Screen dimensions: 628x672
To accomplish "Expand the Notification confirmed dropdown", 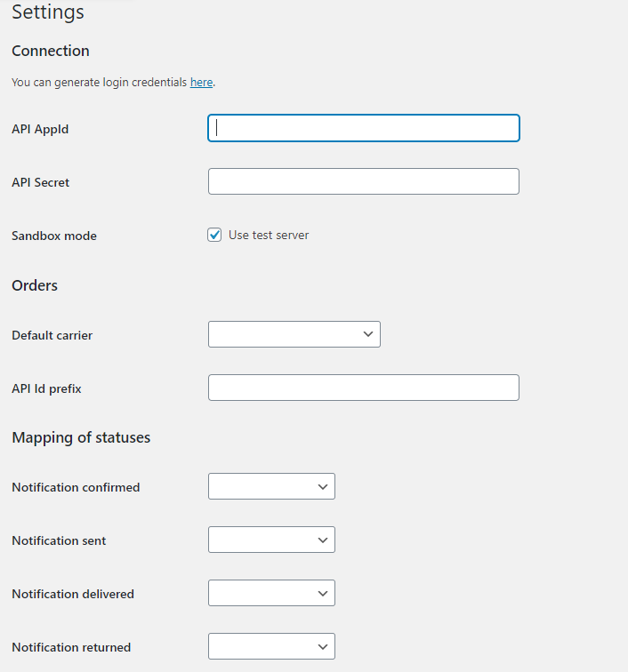I will (x=271, y=486).
